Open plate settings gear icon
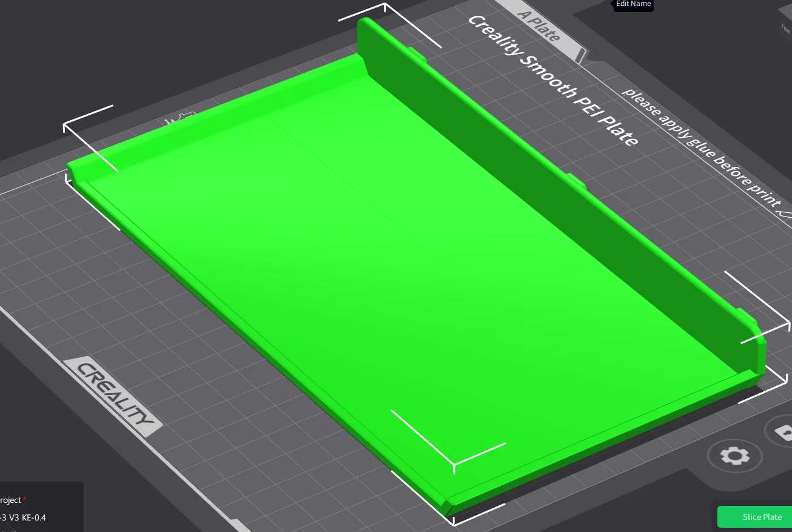Screen dimensions: 792x532 click(734, 456)
